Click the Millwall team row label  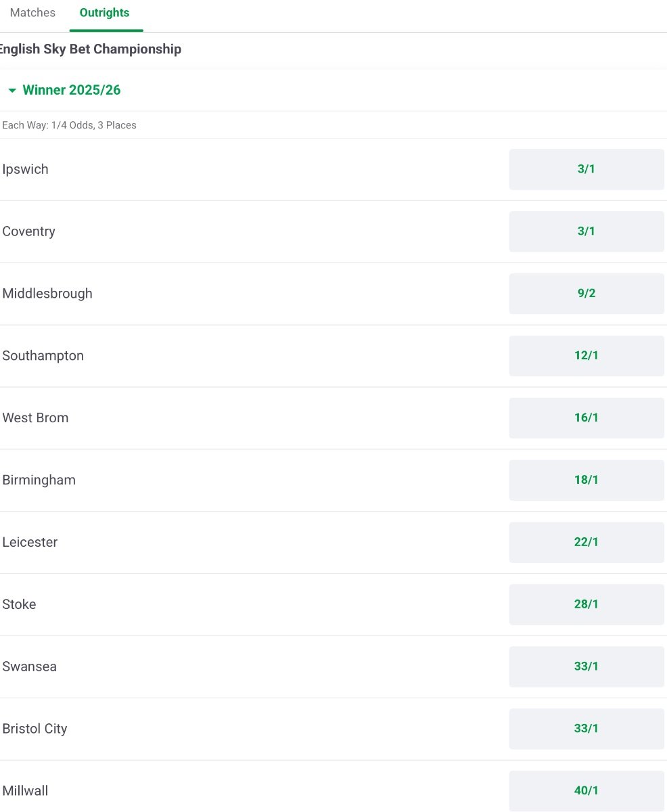click(x=26, y=791)
